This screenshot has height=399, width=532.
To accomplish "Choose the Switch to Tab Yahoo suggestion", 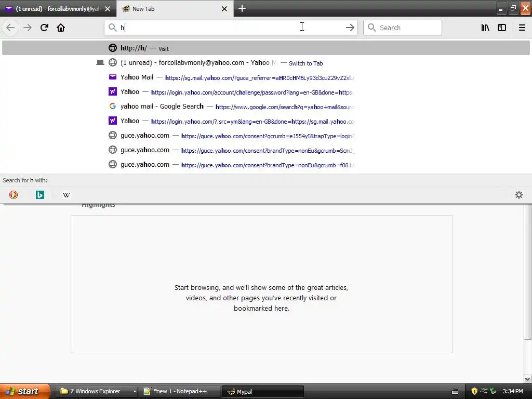I will point(265,63).
